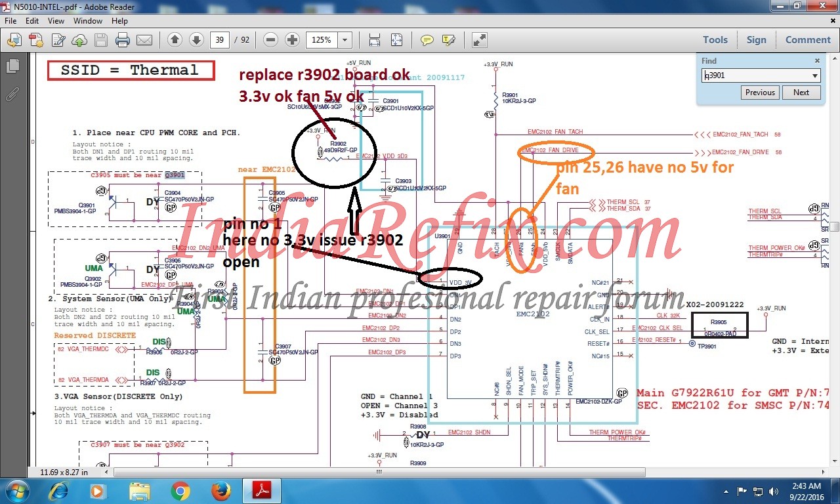Click the volume speaker tray icon
Viewport: 840px width, 504px height.
[x=774, y=491]
